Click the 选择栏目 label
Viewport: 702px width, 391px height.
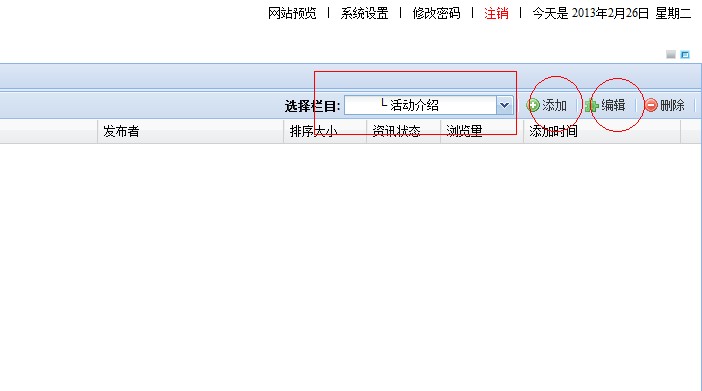312,106
